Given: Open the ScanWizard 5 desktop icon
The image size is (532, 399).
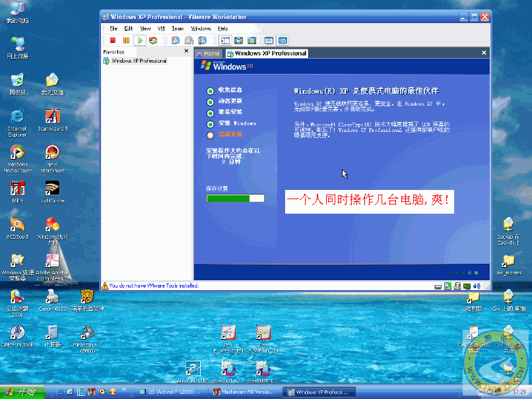Looking at the screenshot, I should (53, 119).
